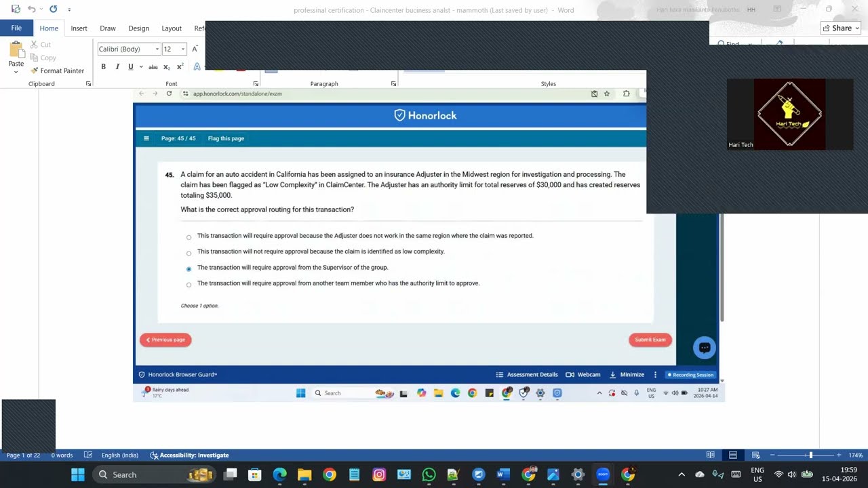Image resolution: width=868 pixels, height=488 pixels.
Task: Click the Redo icon in Word title bar
Action: tap(53, 9)
